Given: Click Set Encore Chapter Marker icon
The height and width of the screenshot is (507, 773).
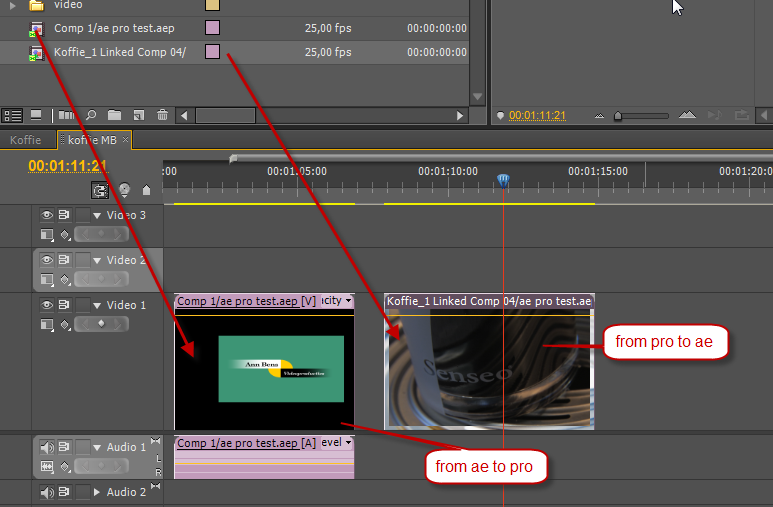Looking at the screenshot, I should tap(124, 190).
